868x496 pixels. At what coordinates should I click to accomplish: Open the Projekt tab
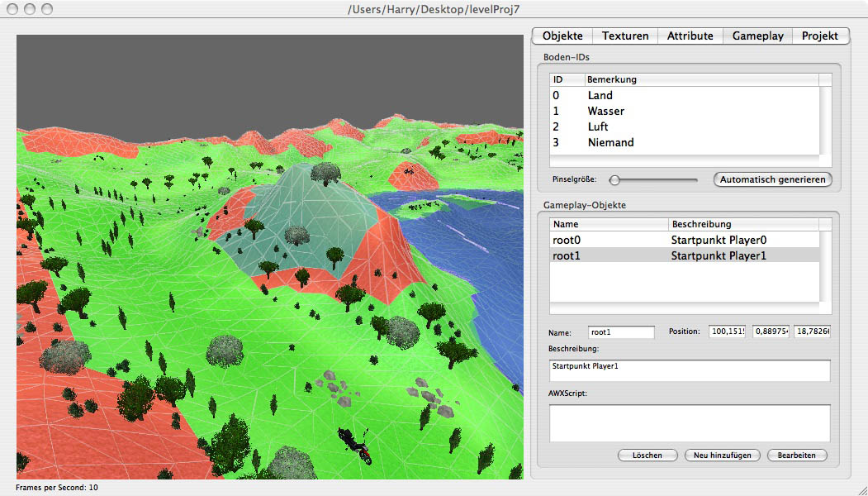(x=819, y=36)
